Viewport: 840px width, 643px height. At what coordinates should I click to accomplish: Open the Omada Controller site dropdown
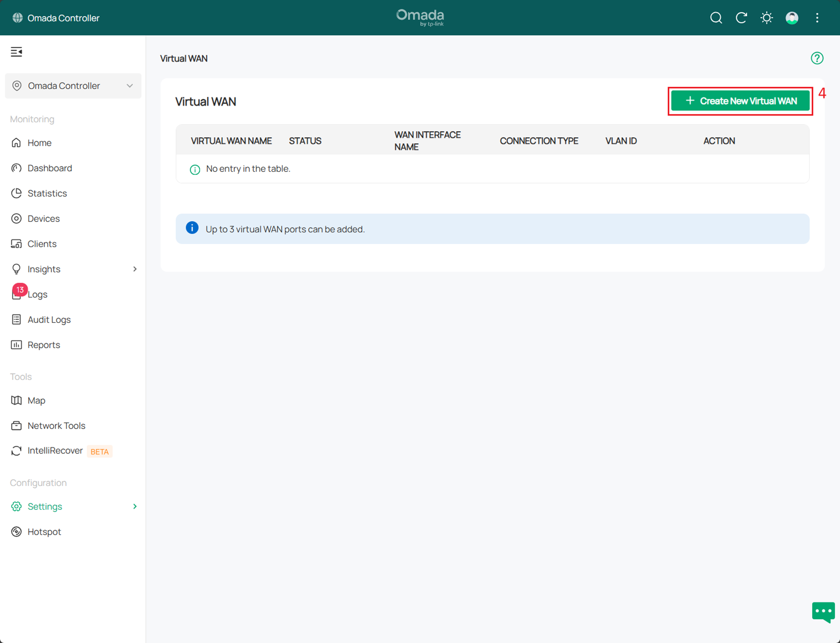(73, 86)
